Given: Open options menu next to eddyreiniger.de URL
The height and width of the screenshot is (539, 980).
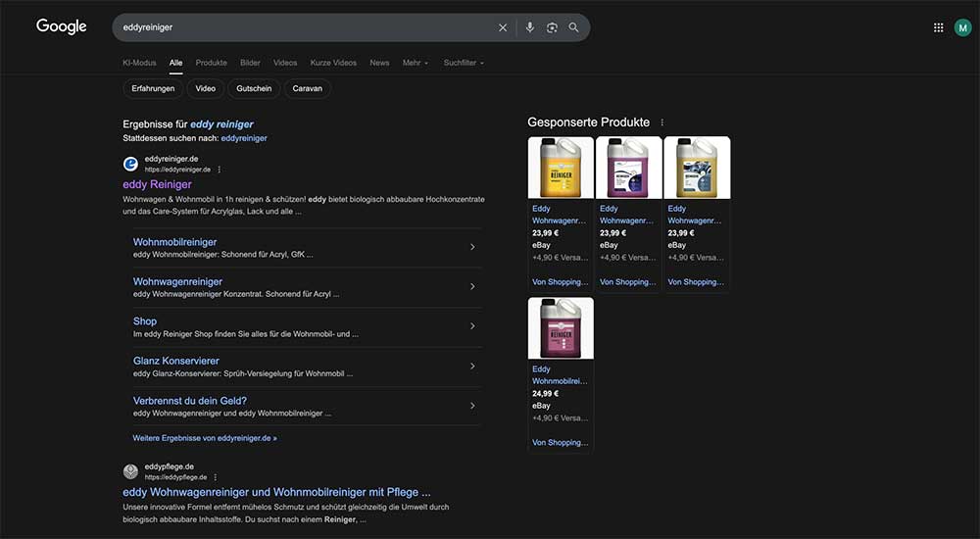Looking at the screenshot, I should tap(220, 170).
